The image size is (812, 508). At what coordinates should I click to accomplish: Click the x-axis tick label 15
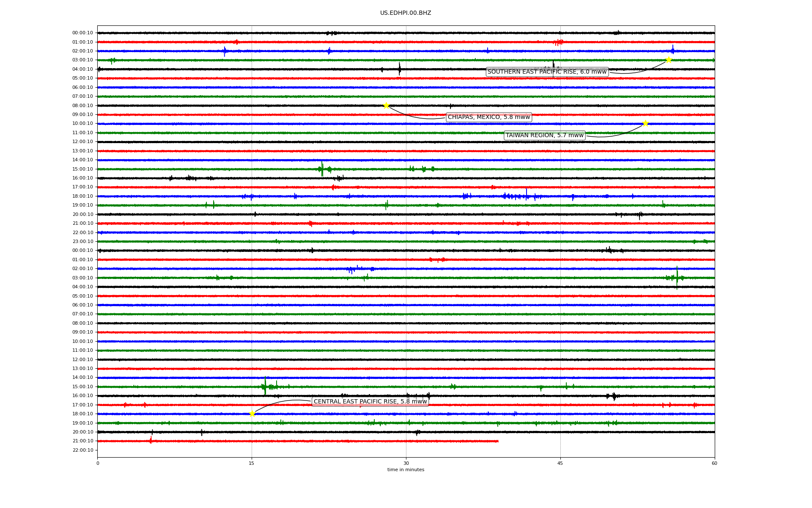pos(252,463)
